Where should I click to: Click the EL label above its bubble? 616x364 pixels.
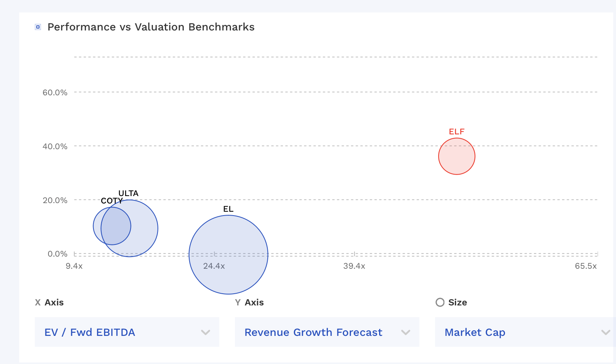[x=228, y=209]
